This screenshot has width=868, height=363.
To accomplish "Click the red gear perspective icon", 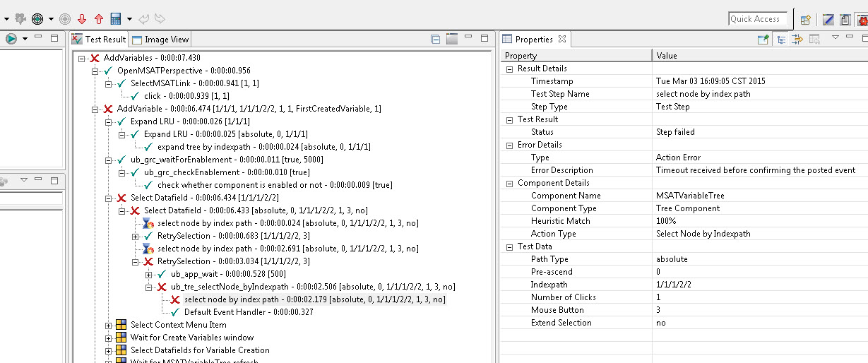I will point(863,20).
